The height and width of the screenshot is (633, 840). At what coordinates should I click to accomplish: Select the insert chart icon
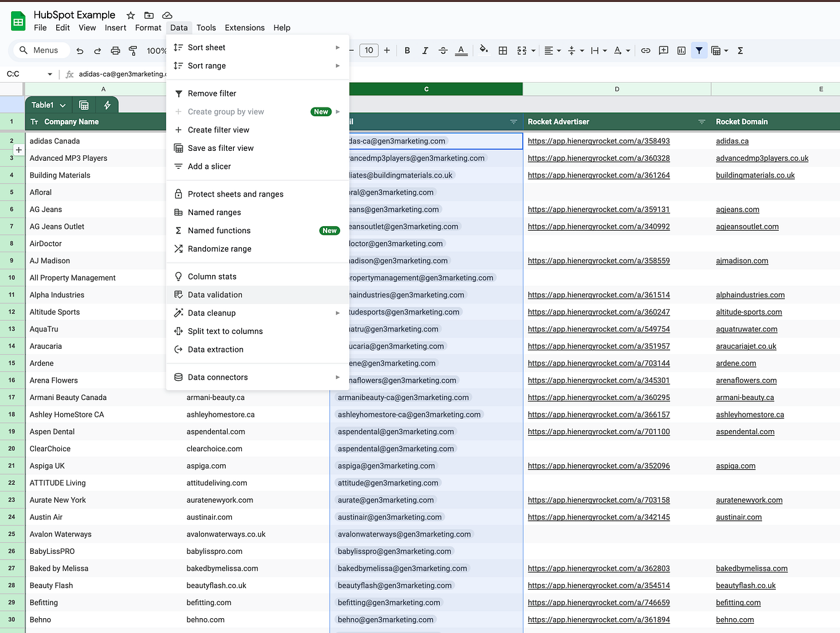(681, 50)
